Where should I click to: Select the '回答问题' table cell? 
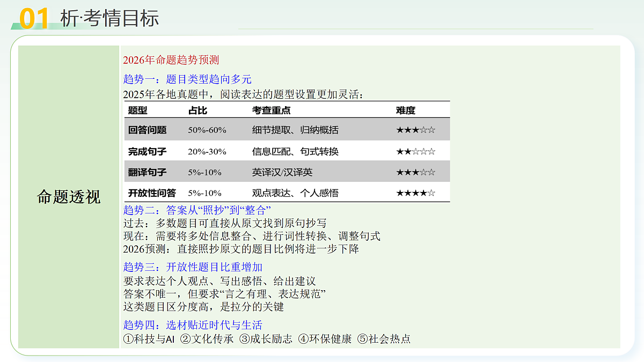[147, 130]
